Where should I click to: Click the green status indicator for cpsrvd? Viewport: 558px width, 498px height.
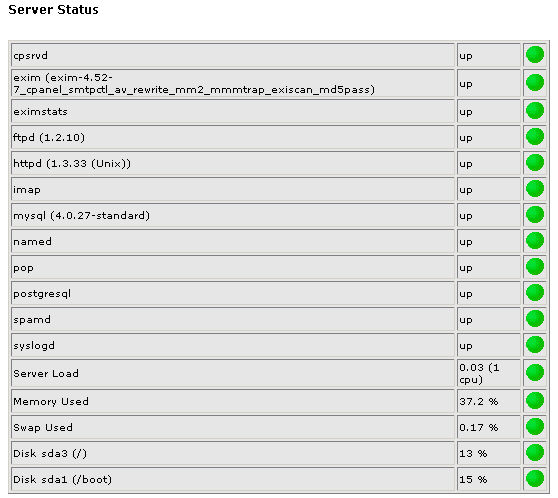pos(535,54)
